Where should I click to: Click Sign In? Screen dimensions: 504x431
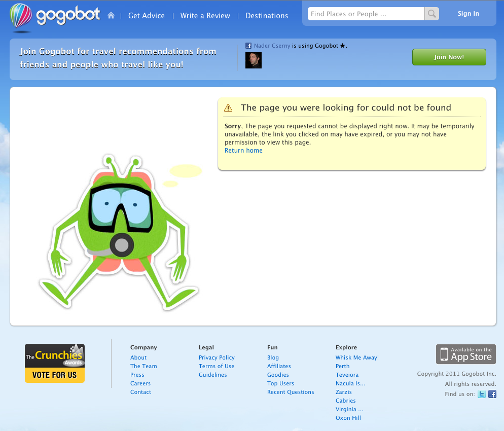469,14
